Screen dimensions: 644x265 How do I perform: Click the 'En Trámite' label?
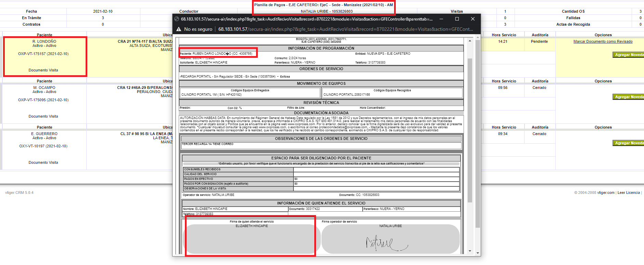[31, 18]
